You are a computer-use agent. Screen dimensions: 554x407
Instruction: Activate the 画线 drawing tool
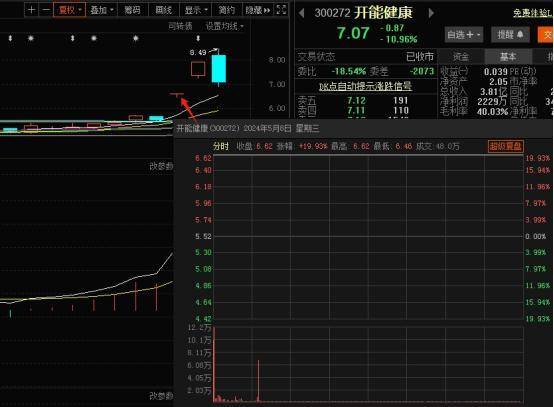pyautogui.click(x=164, y=10)
